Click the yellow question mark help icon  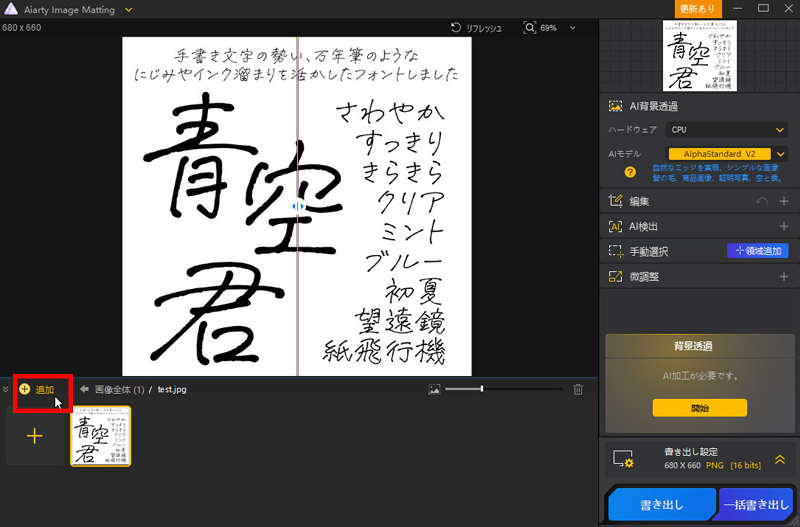tap(631, 172)
